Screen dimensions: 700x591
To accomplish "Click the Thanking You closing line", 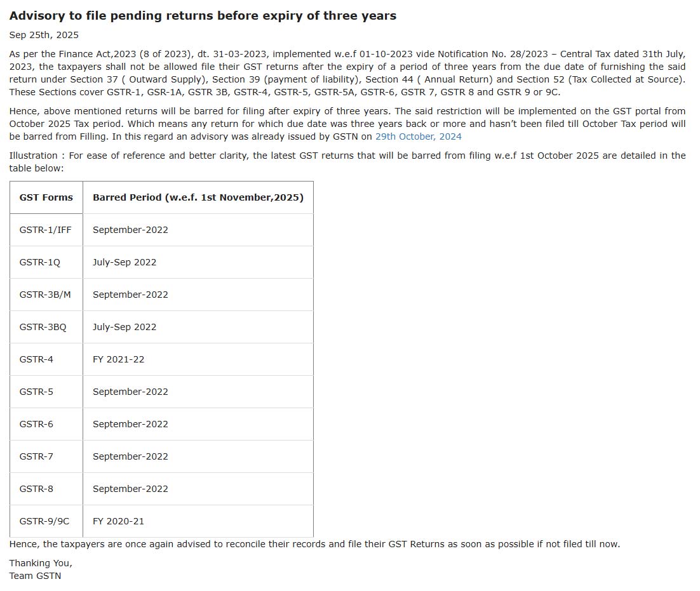I will click(41, 563).
